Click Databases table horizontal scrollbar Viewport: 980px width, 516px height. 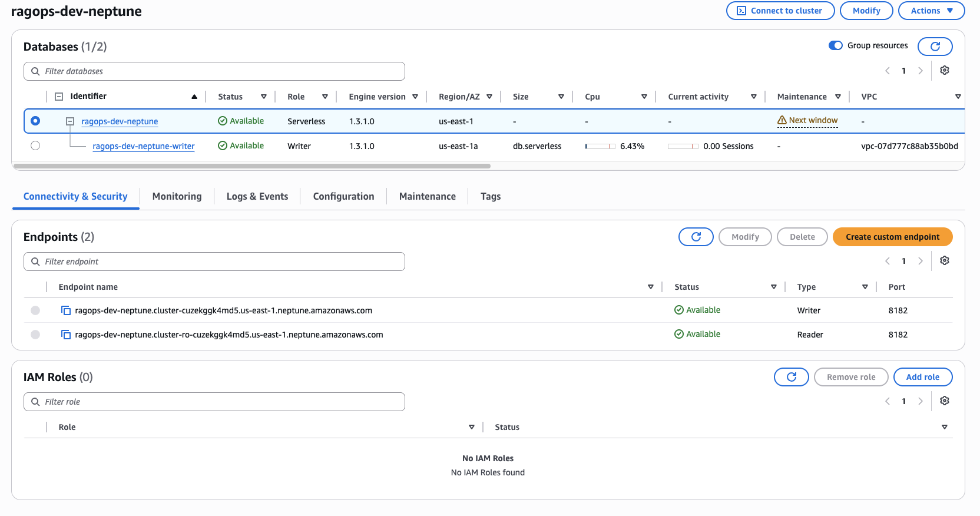(252, 166)
